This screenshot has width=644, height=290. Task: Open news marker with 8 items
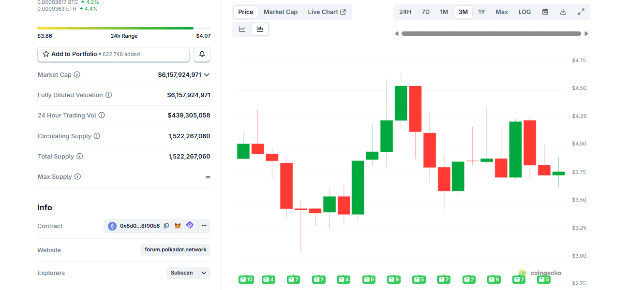[494, 279]
